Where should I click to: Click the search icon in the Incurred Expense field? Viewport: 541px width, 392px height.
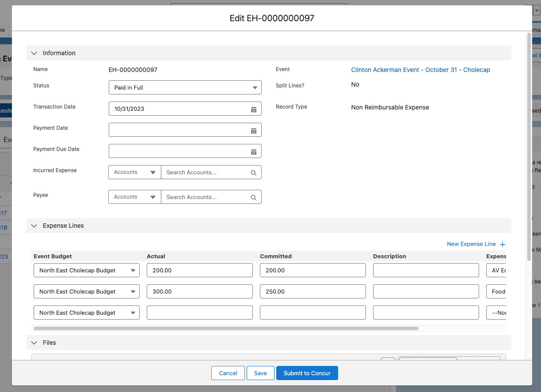(253, 172)
